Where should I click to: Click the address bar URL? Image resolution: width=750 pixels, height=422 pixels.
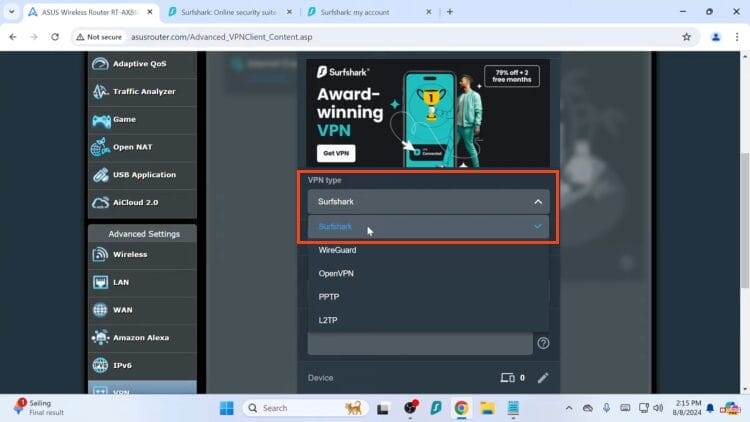pos(221,37)
